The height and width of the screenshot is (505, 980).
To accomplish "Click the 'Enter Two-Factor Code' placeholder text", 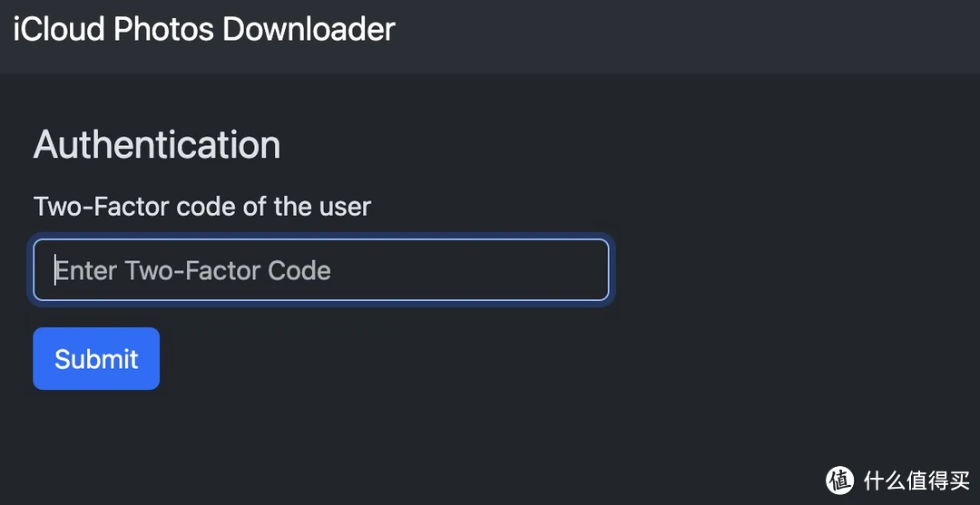I will (x=193, y=270).
